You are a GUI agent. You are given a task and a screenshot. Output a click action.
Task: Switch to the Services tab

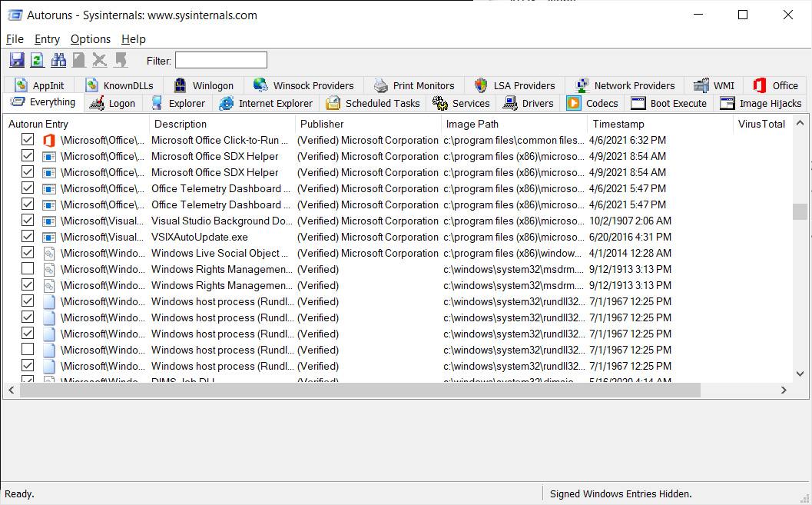tap(461, 103)
